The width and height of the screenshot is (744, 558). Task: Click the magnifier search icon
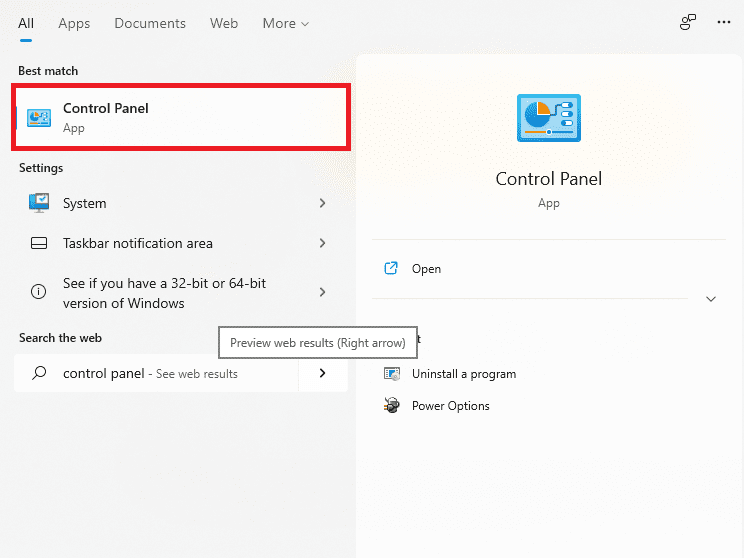pos(39,373)
